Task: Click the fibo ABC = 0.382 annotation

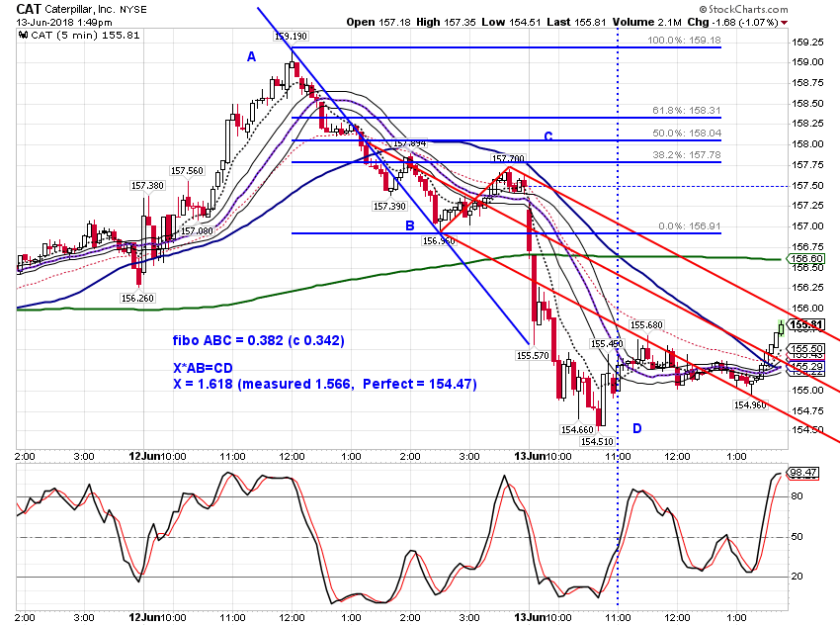Action: click(258, 340)
